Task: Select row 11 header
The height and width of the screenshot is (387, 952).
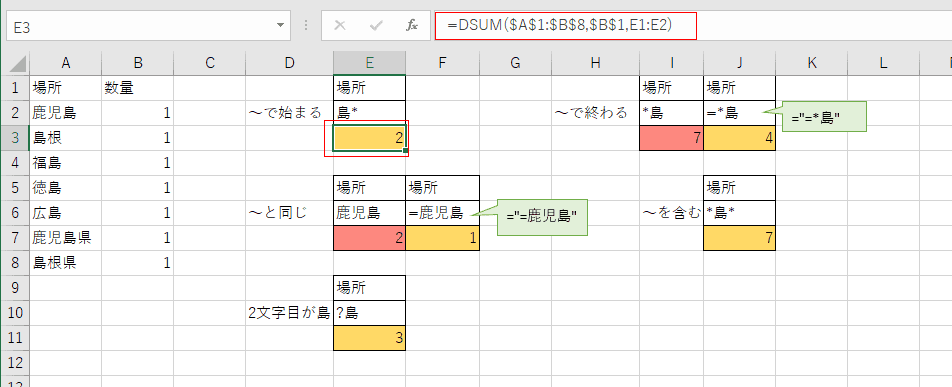Action: [15, 337]
